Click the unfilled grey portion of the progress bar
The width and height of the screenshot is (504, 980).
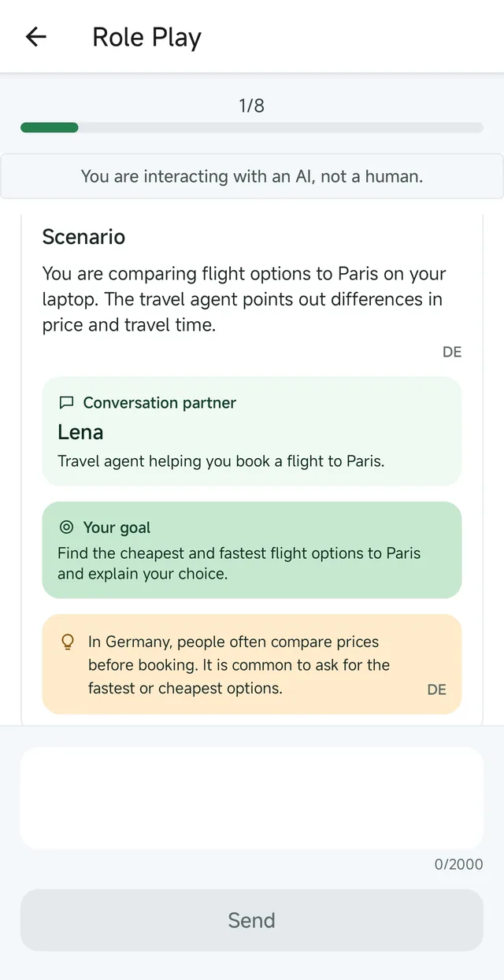coord(281,128)
